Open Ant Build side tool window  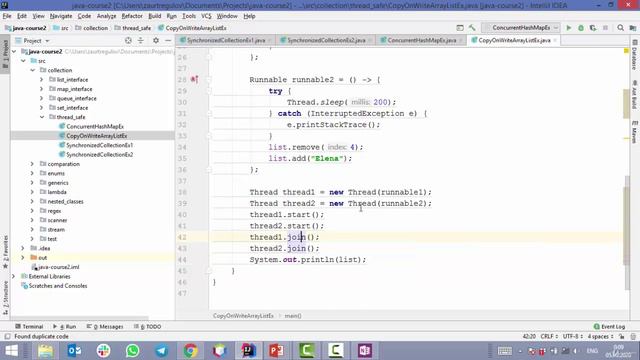pyautogui.click(x=635, y=94)
